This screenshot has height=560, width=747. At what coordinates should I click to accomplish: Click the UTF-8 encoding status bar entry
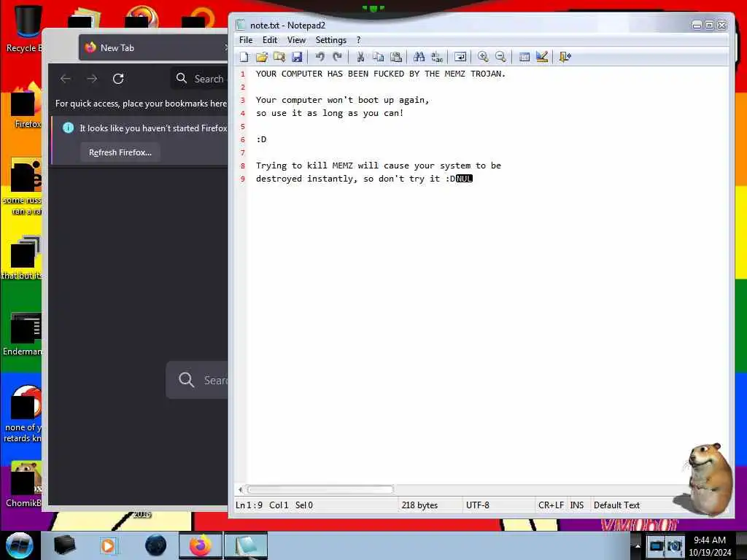477,505
